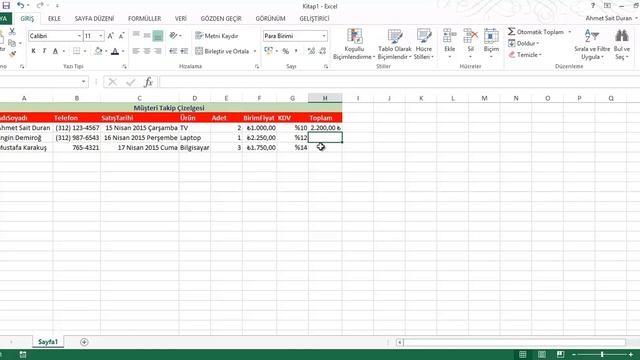Apply the font color A swatch
Image resolution: width=640 pixels, height=360 pixels.
click(115, 51)
